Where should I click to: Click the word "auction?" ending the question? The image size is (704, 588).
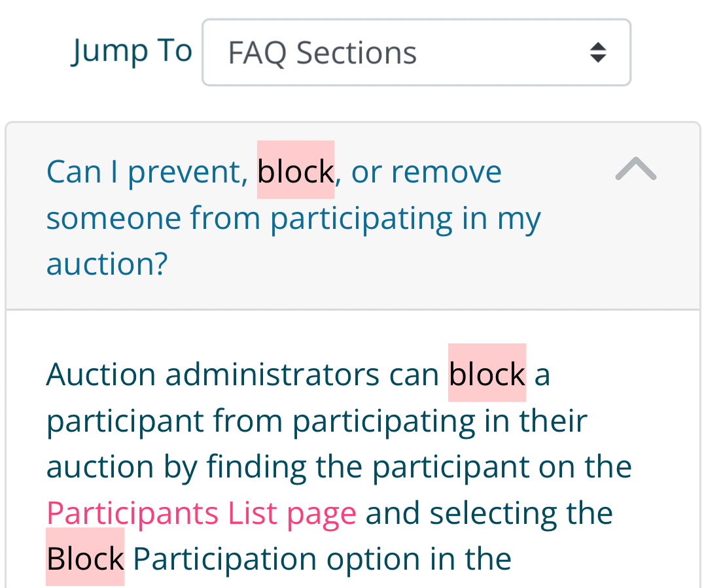pos(107,264)
